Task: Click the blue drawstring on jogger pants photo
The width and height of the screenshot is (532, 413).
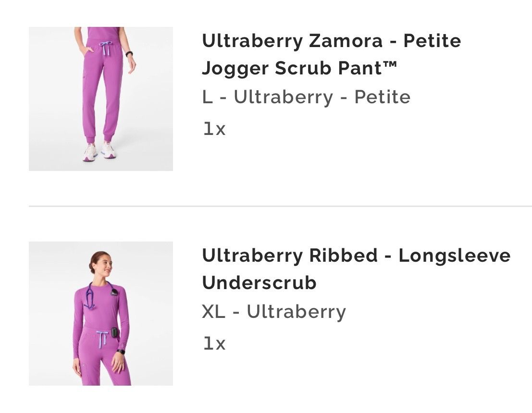Action: [x=106, y=48]
